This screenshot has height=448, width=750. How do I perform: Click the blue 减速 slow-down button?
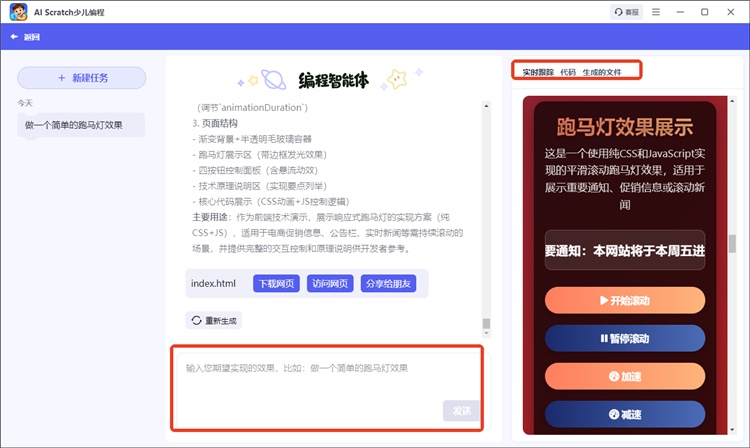point(625,414)
